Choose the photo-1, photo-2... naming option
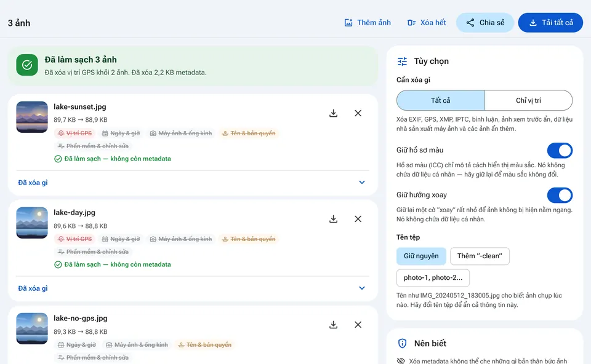591x364 pixels. tap(433, 278)
